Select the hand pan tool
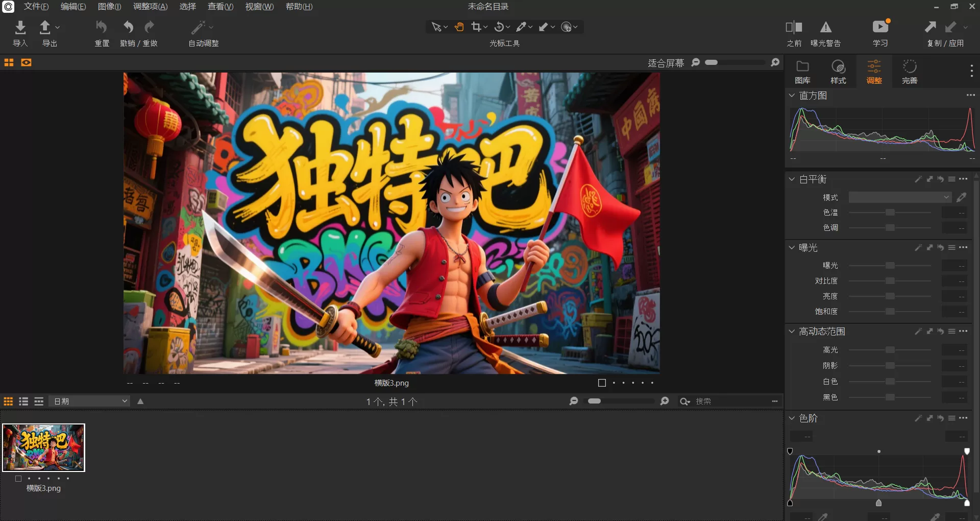Screen dimensions: 980x521 [x=458, y=27]
